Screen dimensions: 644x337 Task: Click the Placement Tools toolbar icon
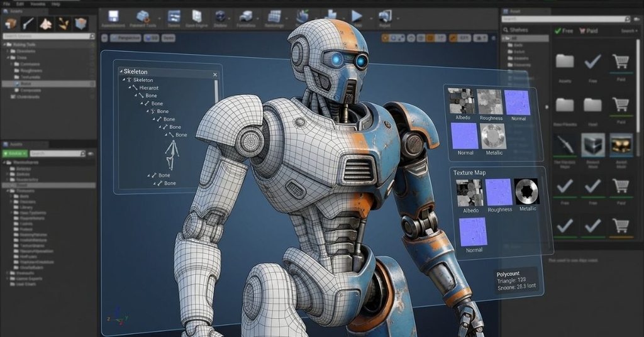[143, 17]
